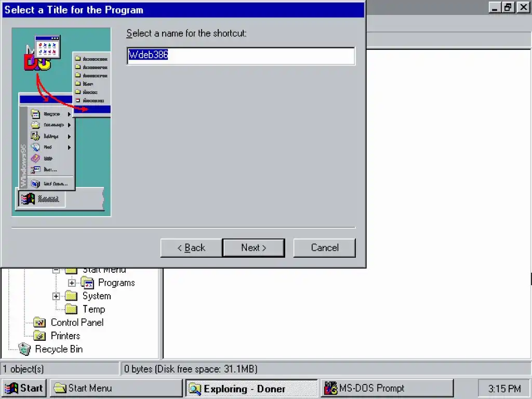532x399 pixels.
Task: Select the System label in the tree
Action: point(97,296)
